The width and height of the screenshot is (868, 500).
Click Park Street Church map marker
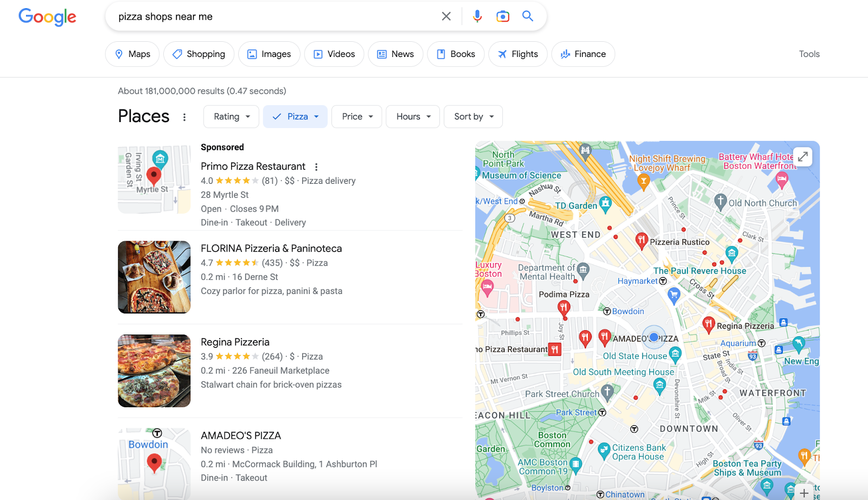pyautogui.click(x=607, y=392)
